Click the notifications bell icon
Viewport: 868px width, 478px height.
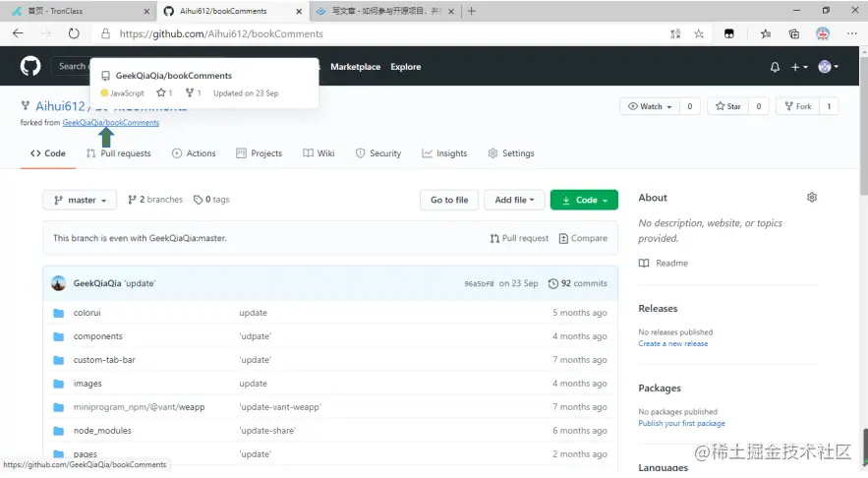tap(775, 67)
